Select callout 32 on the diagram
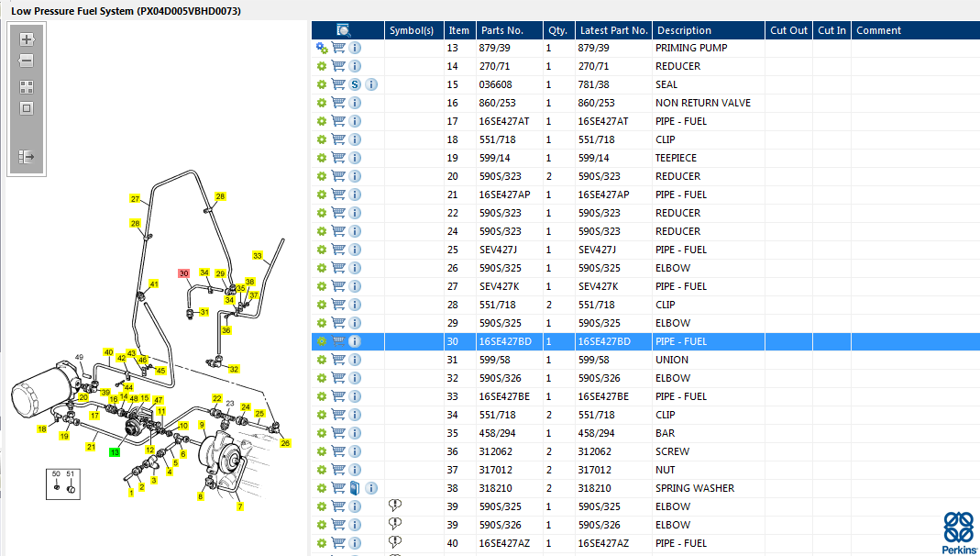 click(x=234, y=369)
